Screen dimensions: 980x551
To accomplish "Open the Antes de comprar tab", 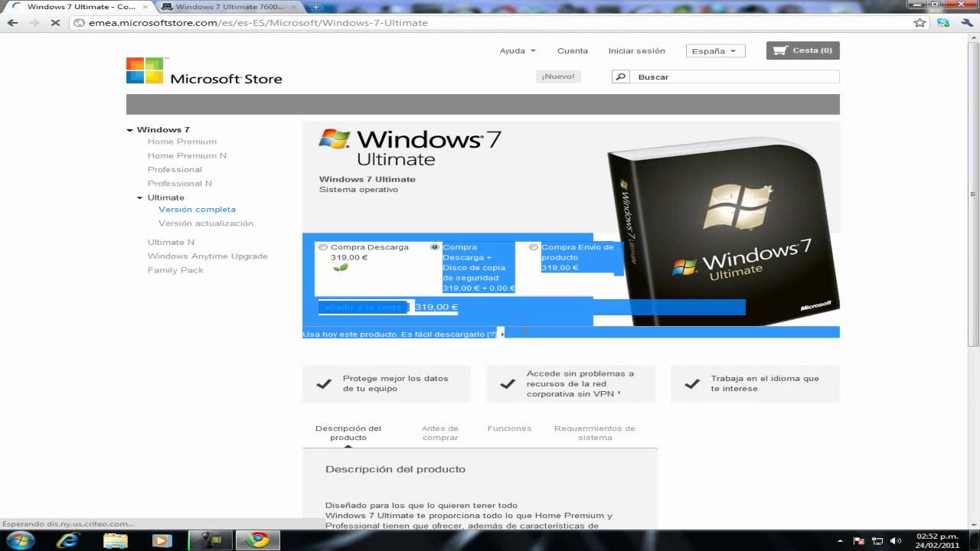I will pos(440,433).
